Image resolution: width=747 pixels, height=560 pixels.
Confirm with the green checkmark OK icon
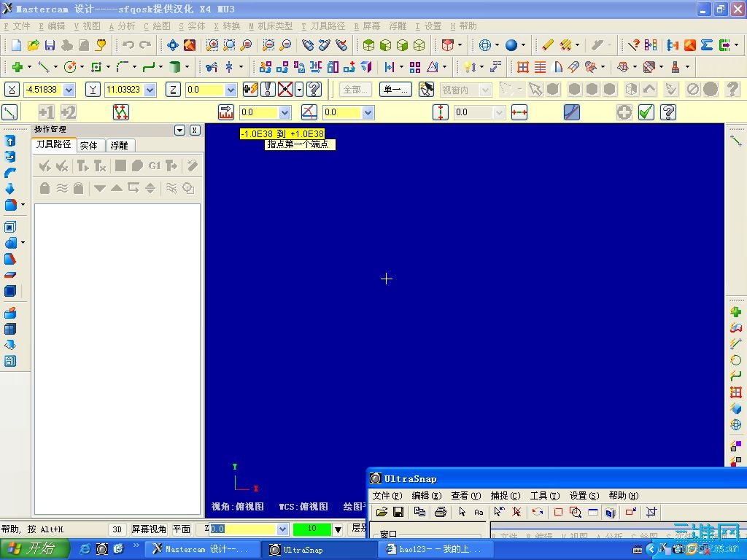coord(646,112)
